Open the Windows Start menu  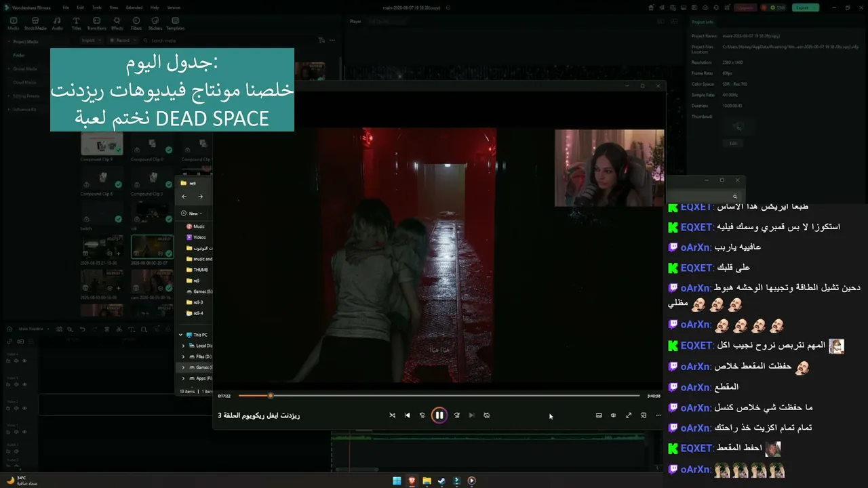pyautogui.click(x=397, y=481)
